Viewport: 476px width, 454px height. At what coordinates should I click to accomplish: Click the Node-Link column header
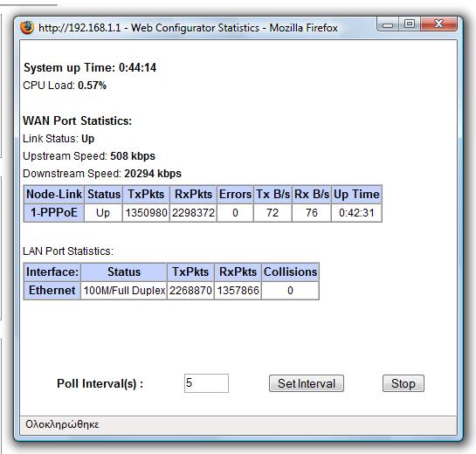click(54, 194)
